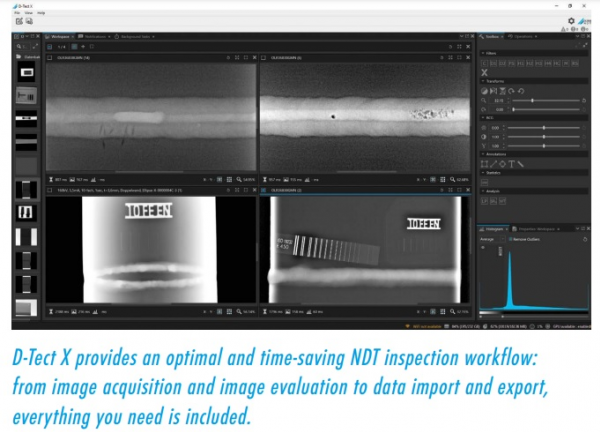Viewport: 600px width, 432px height.
Task: Apply the first filter labeled C
Action: [x=484, y=63]
